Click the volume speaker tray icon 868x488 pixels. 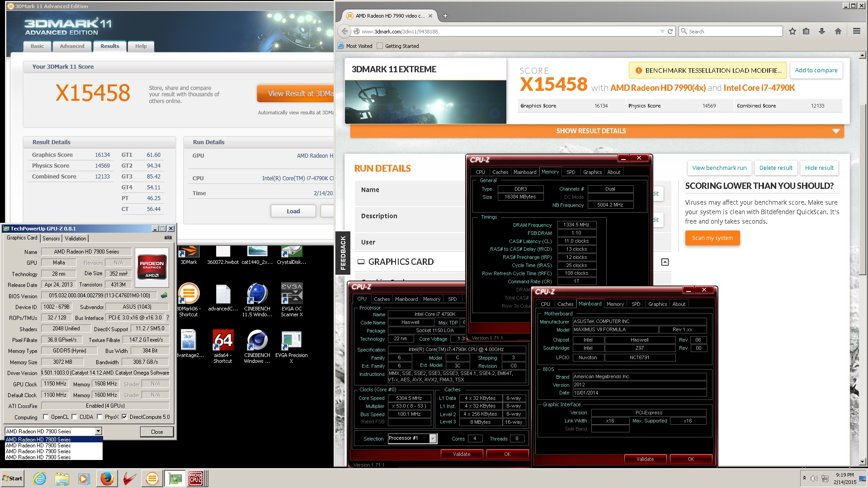(814, 479)
